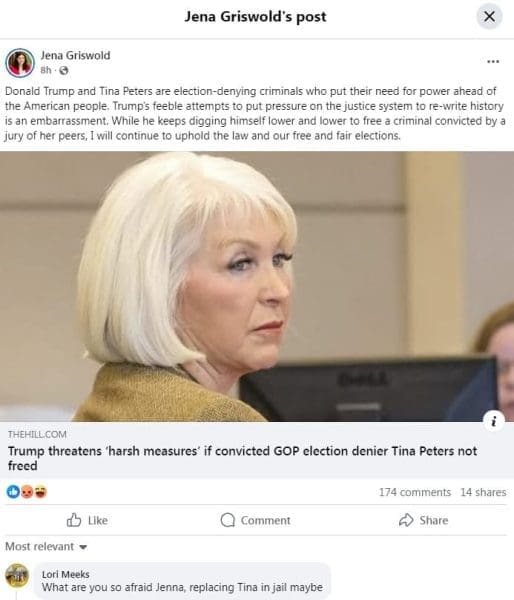
Task: Open Jena Griswold author name link
Action: 75,55
